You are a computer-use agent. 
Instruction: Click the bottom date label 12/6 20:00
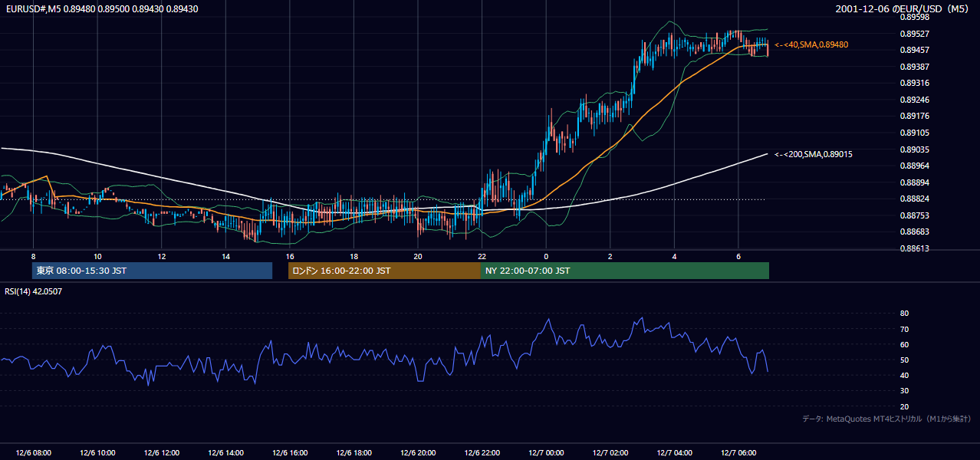coord(417,453)
